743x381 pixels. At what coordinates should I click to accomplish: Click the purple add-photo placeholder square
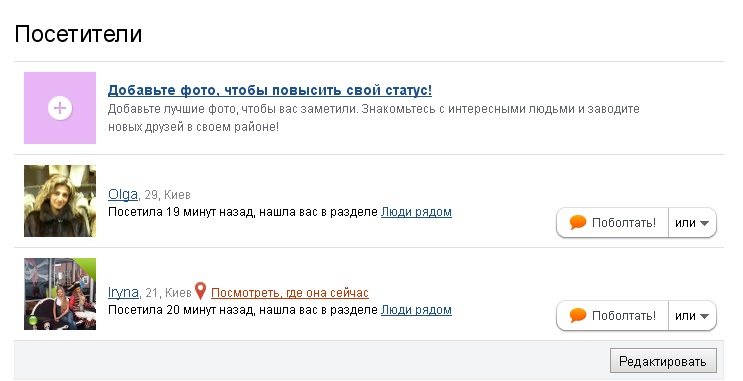(60, 108)
